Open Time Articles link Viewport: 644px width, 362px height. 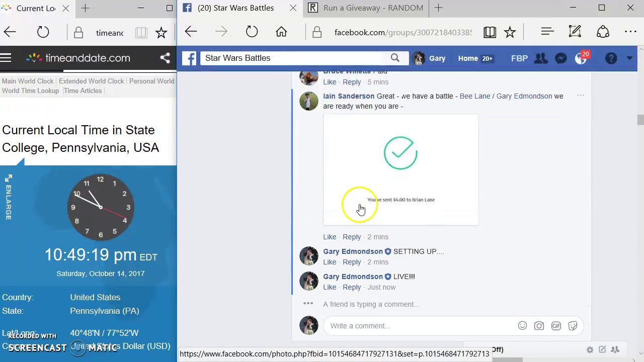click(x=83, y=90)
